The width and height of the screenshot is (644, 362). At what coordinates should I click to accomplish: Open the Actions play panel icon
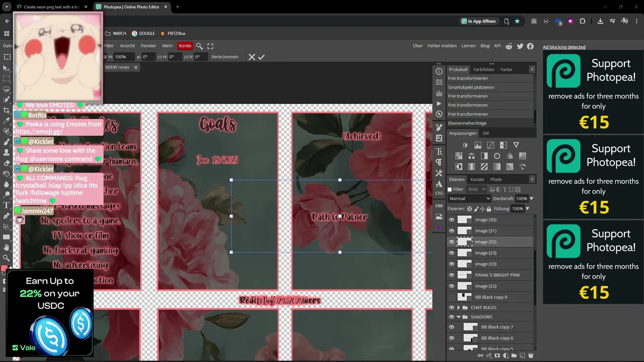439,104
